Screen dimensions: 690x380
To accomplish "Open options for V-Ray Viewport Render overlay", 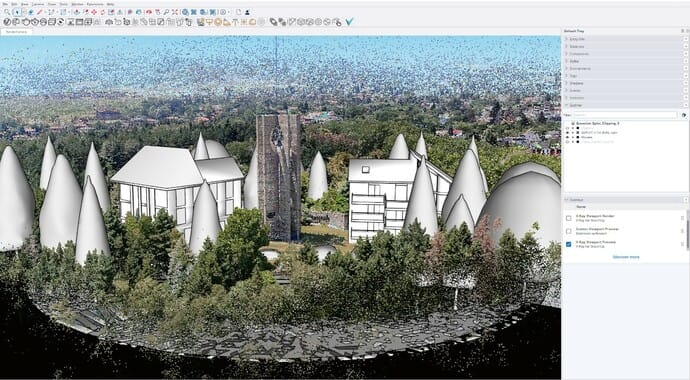I will click(x=683, y=218).
